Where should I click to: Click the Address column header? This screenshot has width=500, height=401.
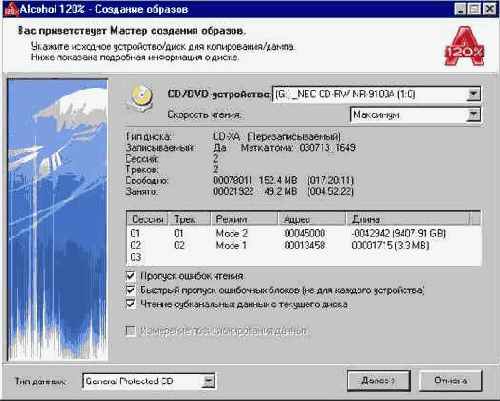[312, 219]
